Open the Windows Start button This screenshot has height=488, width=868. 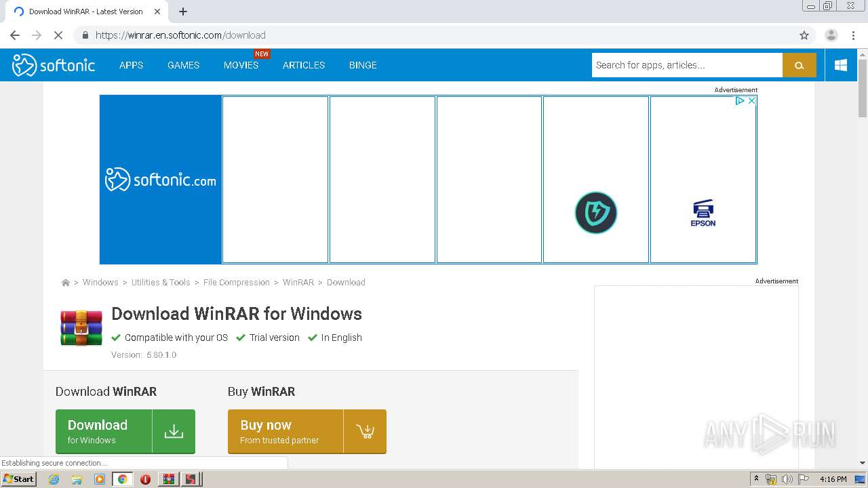(19, 479)
